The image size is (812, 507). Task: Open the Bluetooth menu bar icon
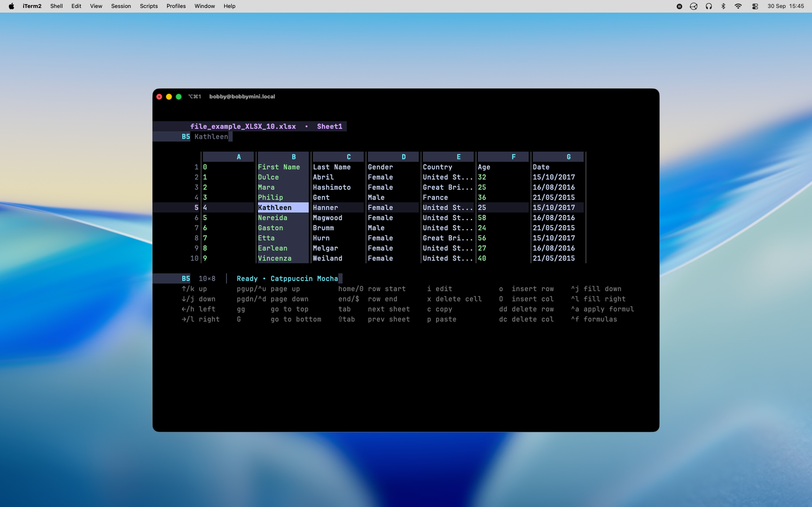point(723,6)
